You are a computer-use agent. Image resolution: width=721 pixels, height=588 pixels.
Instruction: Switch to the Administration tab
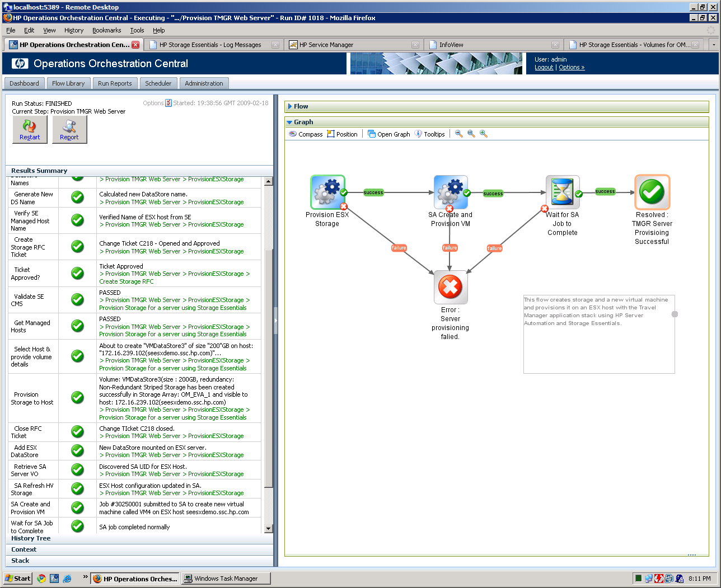(x=204, y=83)
